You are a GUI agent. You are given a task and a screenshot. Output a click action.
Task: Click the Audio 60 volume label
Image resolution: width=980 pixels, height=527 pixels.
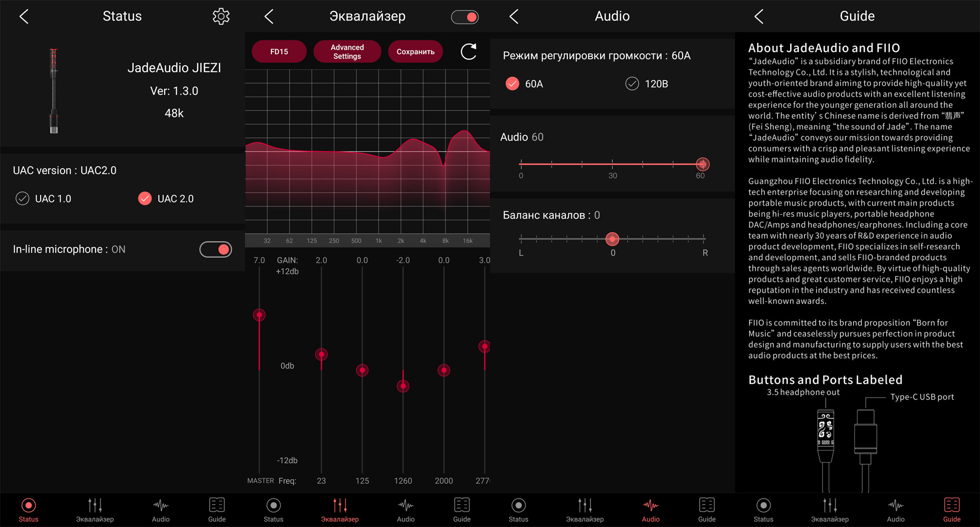coord(522,137)
